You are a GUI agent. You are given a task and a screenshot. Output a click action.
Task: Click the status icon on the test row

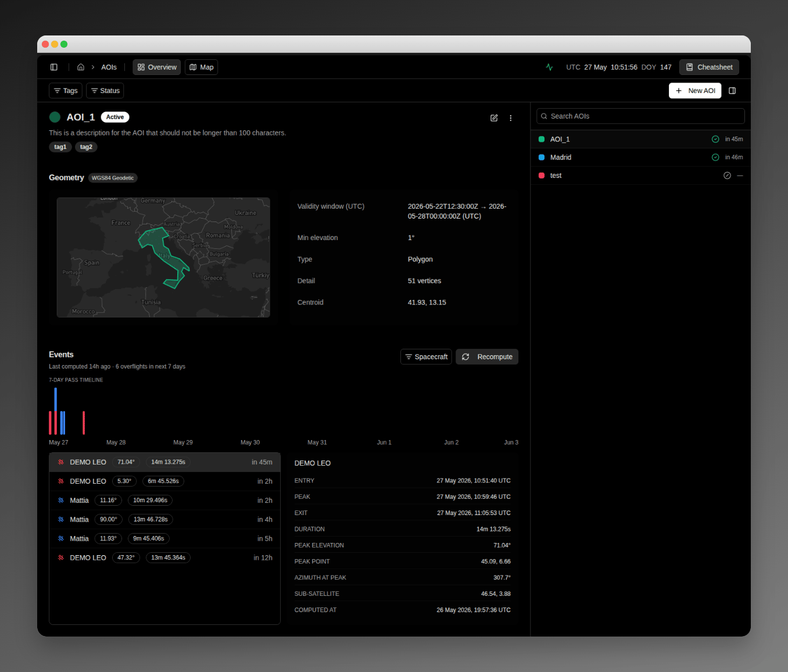point(727,176)
